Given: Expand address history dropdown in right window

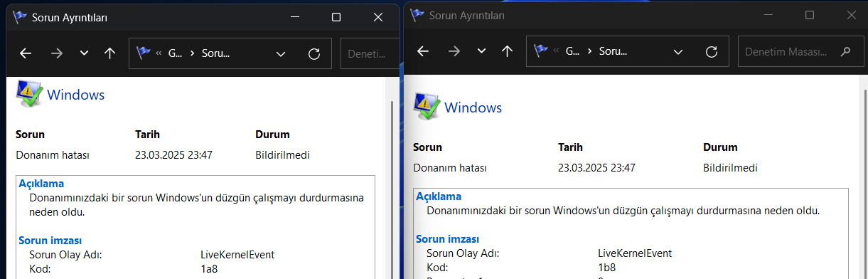Looking at the screenshot, I should click(678, 51).
